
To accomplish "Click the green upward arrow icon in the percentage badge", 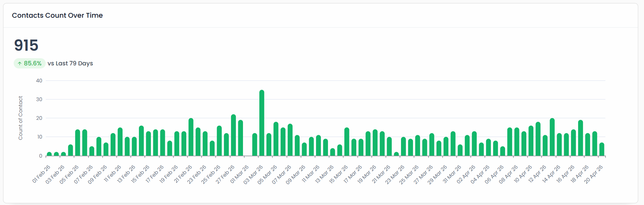I will (19, 63).
